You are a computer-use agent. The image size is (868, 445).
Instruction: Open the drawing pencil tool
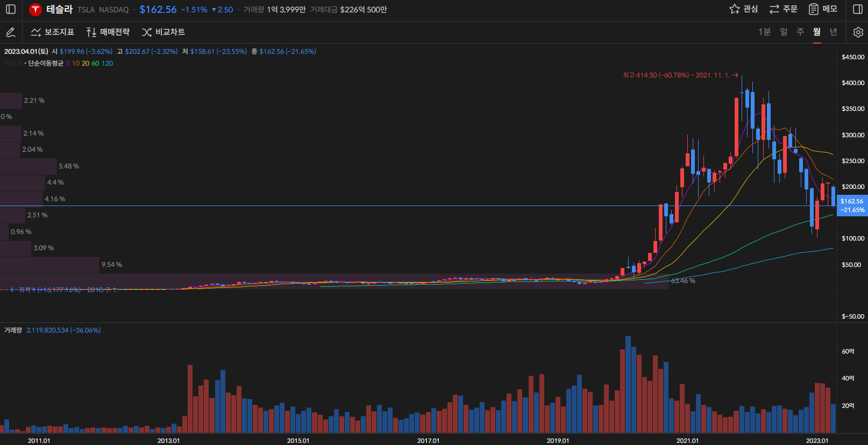(x=10, y=32)
